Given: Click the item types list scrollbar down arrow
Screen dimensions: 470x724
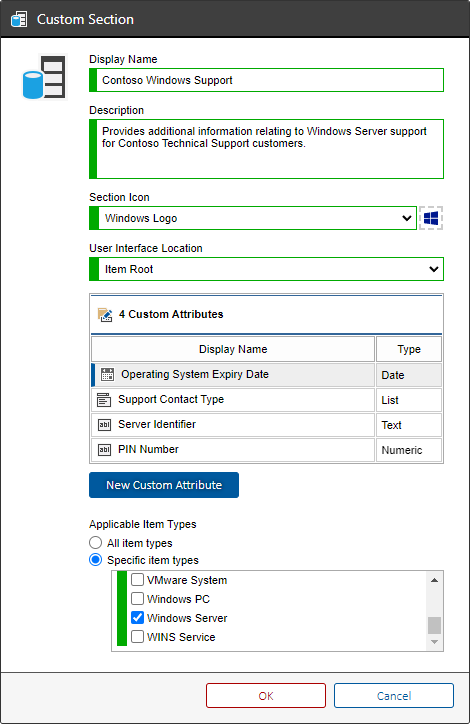Looking at the screenshot, I should 434,642.
